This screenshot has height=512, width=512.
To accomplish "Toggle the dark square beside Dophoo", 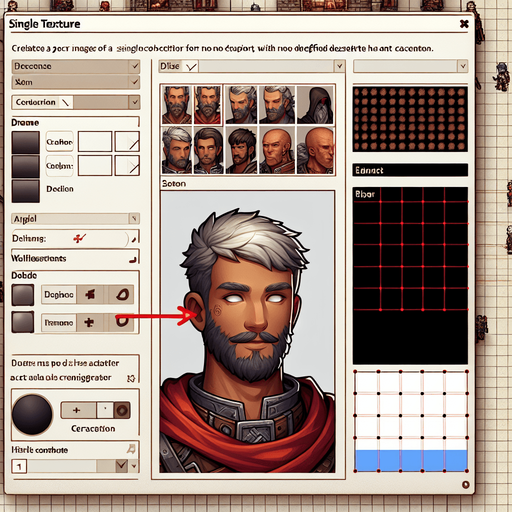I will tap(23, 295).
